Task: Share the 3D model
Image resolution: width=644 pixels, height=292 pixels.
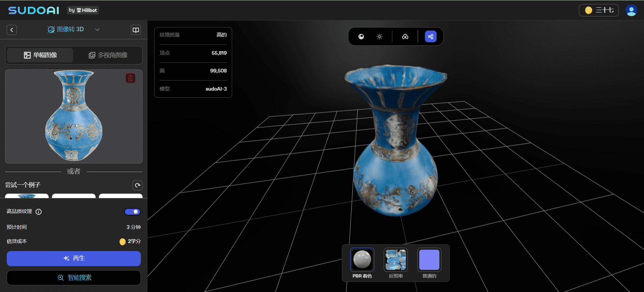Action: [x=431, y=37]
